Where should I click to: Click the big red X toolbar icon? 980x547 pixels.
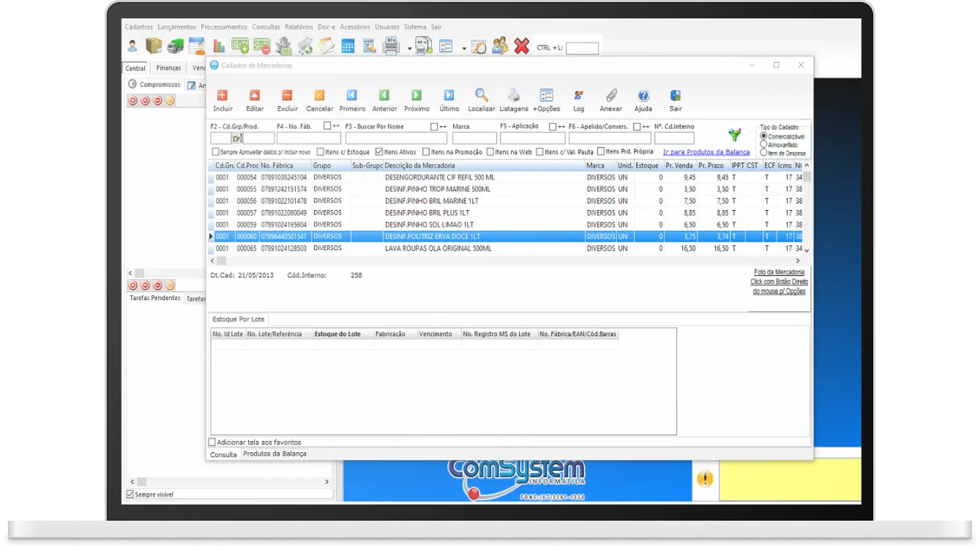point(522,46)
